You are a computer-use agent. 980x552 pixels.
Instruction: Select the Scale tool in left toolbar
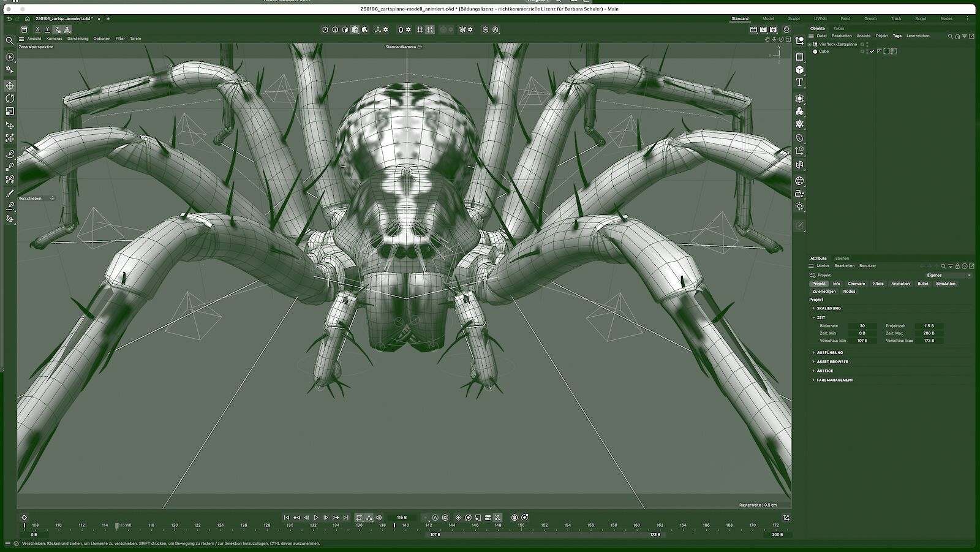pyautogui.click(x=10, y=112)
